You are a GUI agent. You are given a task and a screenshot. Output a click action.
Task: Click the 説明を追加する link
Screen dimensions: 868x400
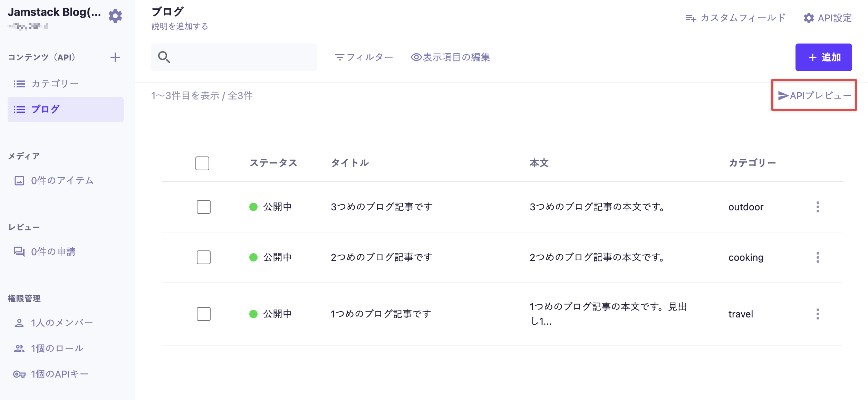point(180,27)
